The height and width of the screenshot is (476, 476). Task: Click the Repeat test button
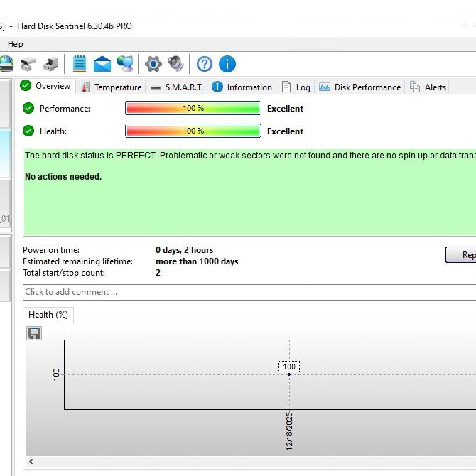[461, 255]
